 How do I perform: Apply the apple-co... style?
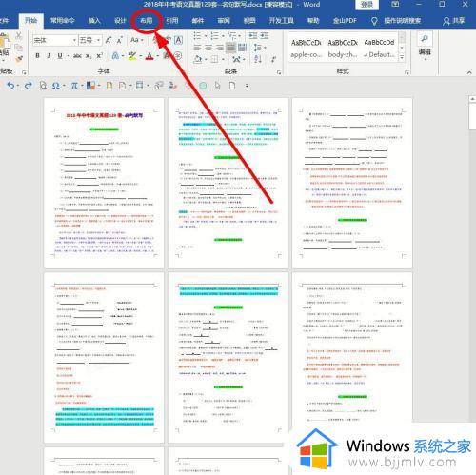(x=307, y=48)
